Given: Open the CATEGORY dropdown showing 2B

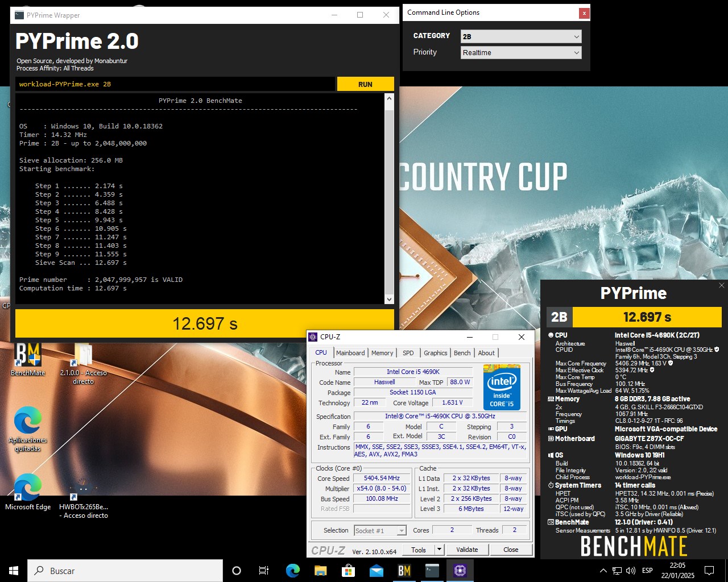Looking at the screenshot, I should pyautogui.click(x=522, y=36).
